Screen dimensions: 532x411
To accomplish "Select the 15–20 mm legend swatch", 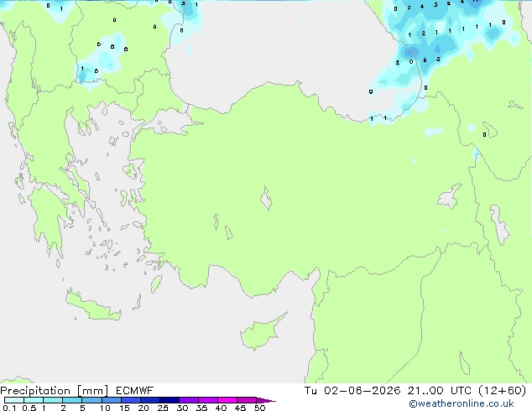I will (x=130, y=400).
